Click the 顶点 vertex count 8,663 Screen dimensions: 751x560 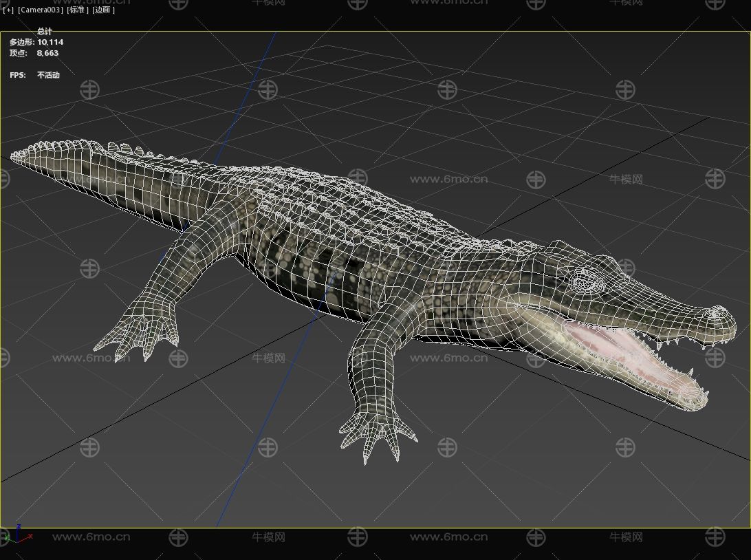point(47,53)
